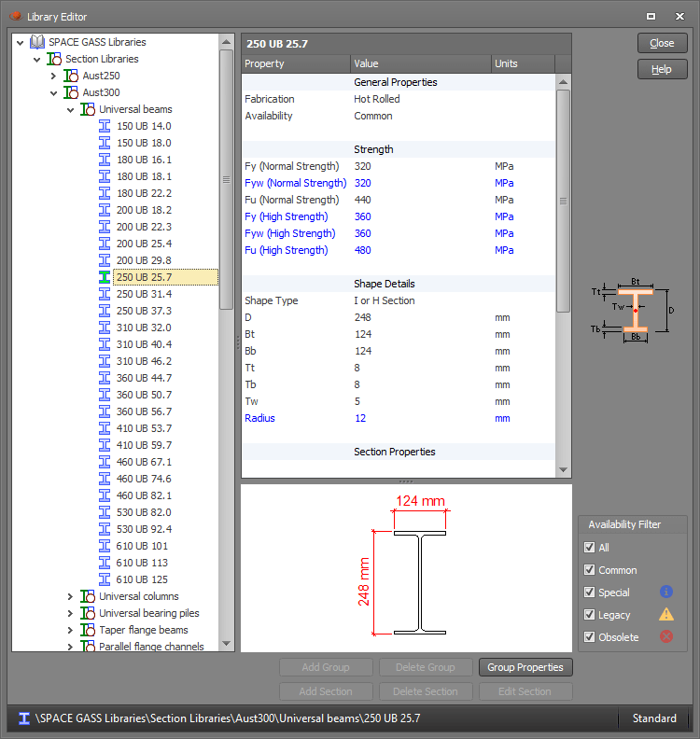Screen dimensions: 700x739
Task: Expand the Universal columns group
Action: click(x=70, y=596)
